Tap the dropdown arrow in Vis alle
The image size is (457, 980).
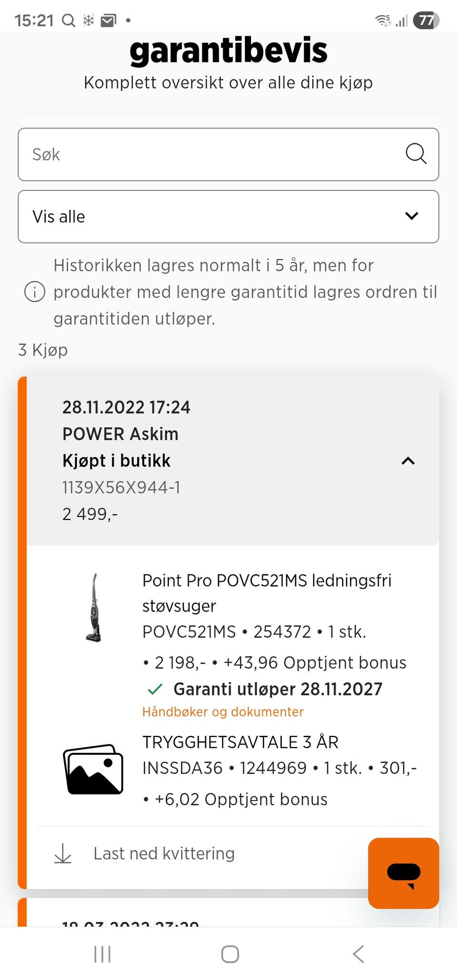(411, 216)
